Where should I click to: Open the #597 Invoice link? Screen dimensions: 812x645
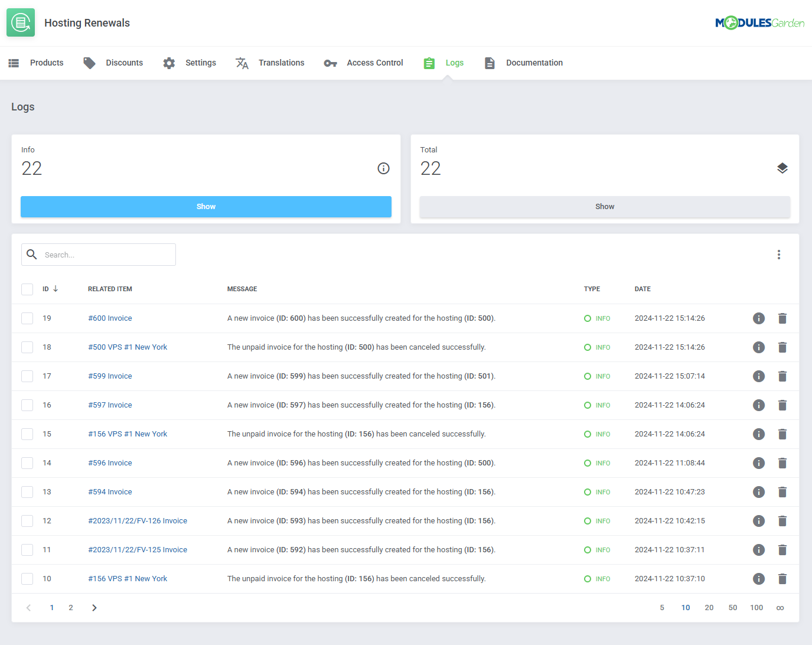110,405
